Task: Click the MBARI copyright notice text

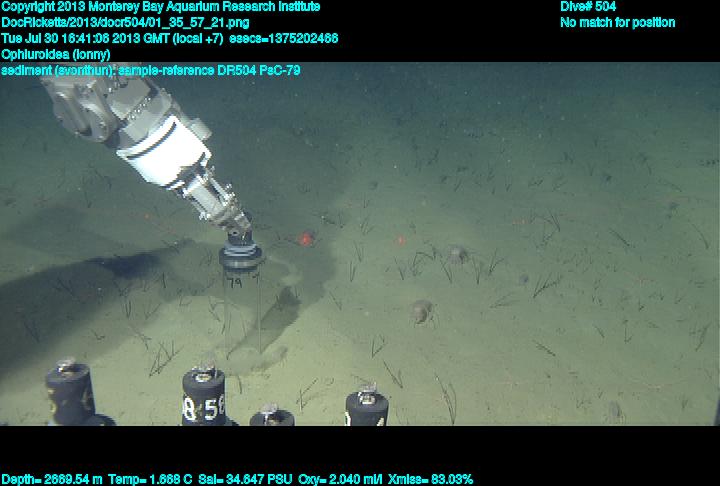Action: pyautogui.click(x=160, y=7)
